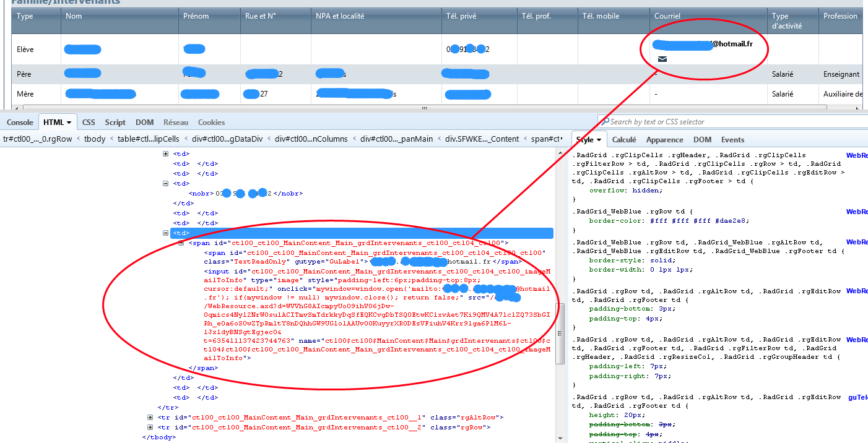868x443 pixels.
Task: Click the Tél. privé column header
Action: 479,20
